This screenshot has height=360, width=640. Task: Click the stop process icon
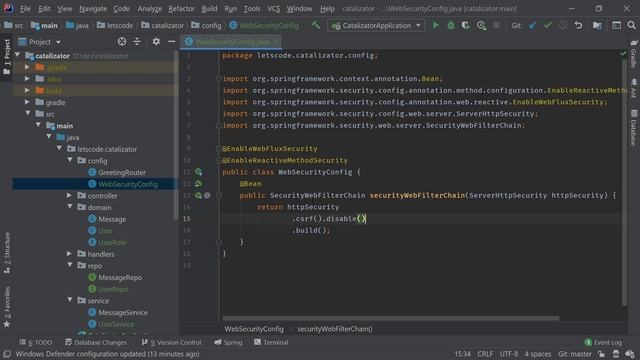496,25
